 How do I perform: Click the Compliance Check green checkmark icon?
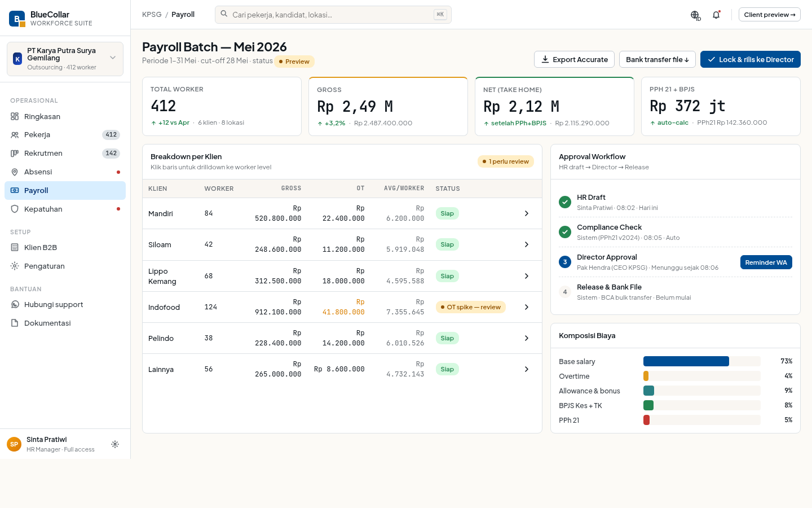565,232
